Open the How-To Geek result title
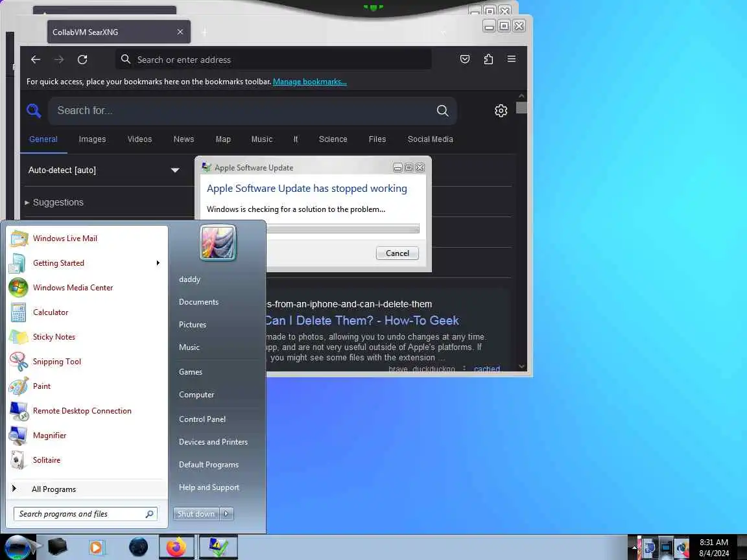747x560 pixels. [362, 320]
